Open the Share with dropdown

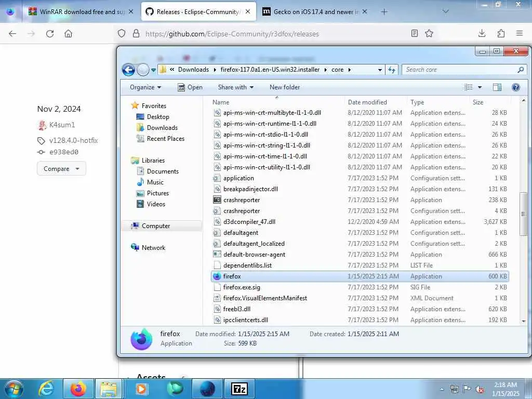pos(235,87)
